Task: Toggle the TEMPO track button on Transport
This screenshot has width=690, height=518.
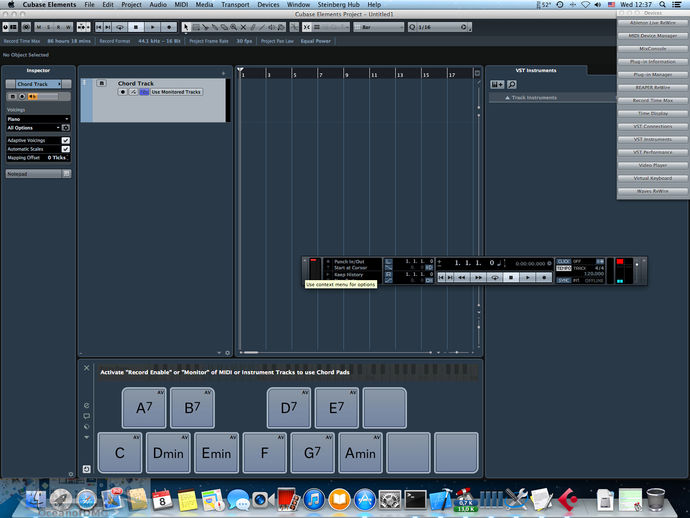Action: [x=564, y=268]
